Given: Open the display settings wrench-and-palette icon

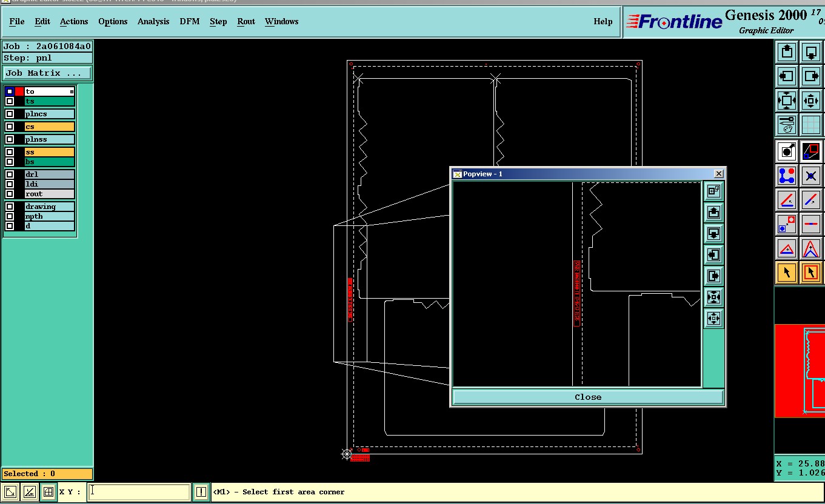Looking at the screenshot, I should pyautogui.click(x=787, y=125).
